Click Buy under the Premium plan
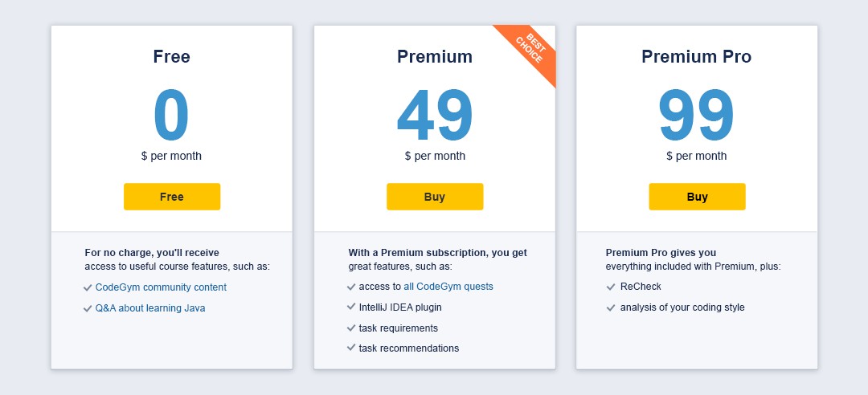Viewport: 868px width, 395px height. click(x=435, y=197)
